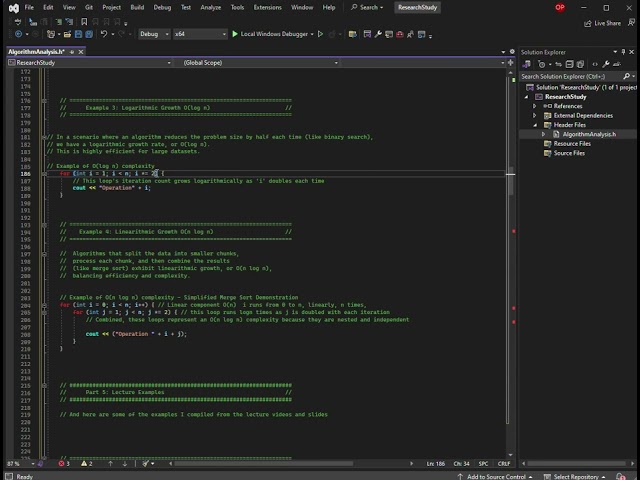Expand AlgorithmAnalysis.h tree node arrow
640x480 pixels.
[543, 134]
